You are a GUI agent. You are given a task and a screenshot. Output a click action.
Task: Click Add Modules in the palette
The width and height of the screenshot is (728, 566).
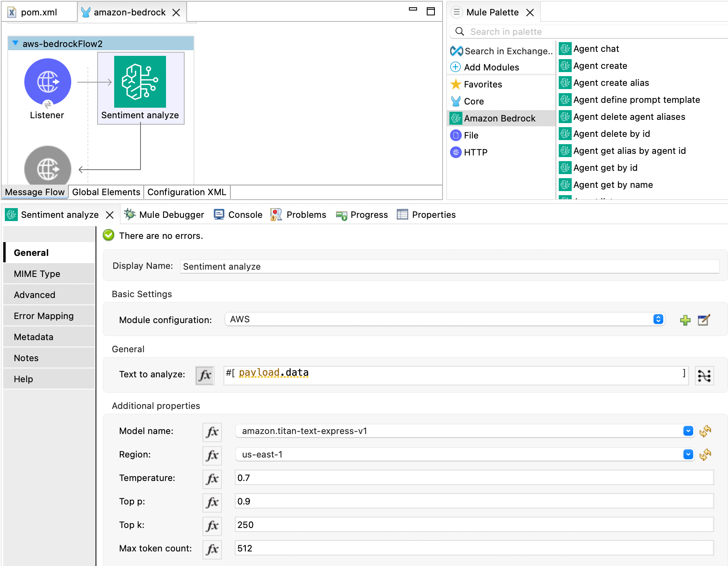pos(485,67)
